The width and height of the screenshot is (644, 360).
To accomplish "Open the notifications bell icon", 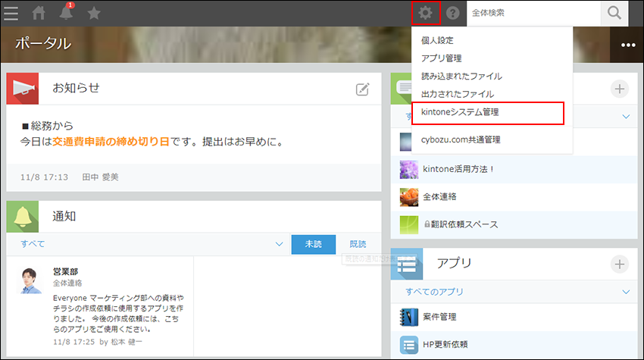I will 67,13.
